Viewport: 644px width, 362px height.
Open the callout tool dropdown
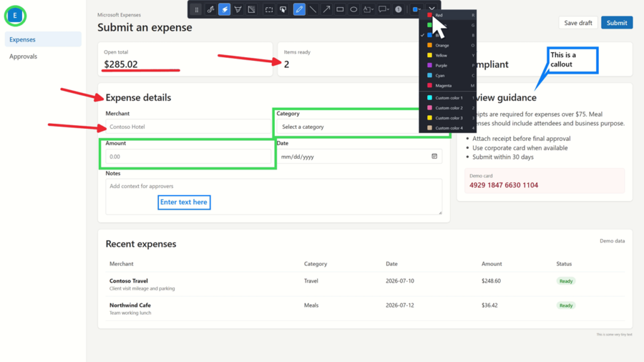tap(384, 9)
